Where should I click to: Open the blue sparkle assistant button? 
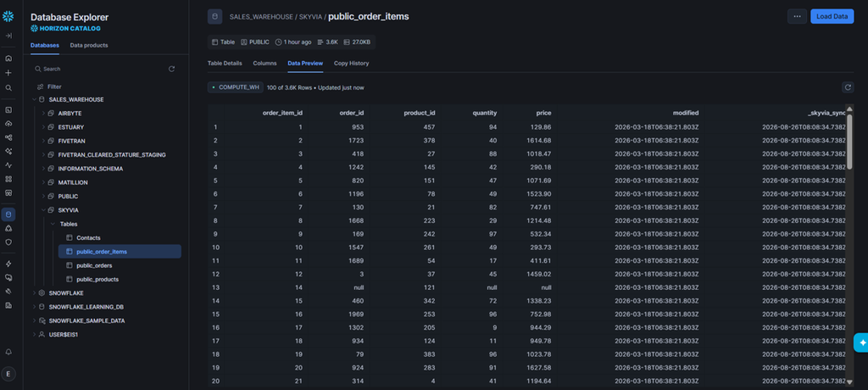point(861,343)
